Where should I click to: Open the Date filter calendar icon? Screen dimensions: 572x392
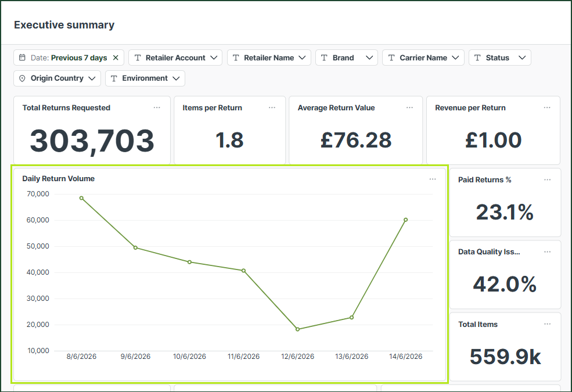pos(22,57)
